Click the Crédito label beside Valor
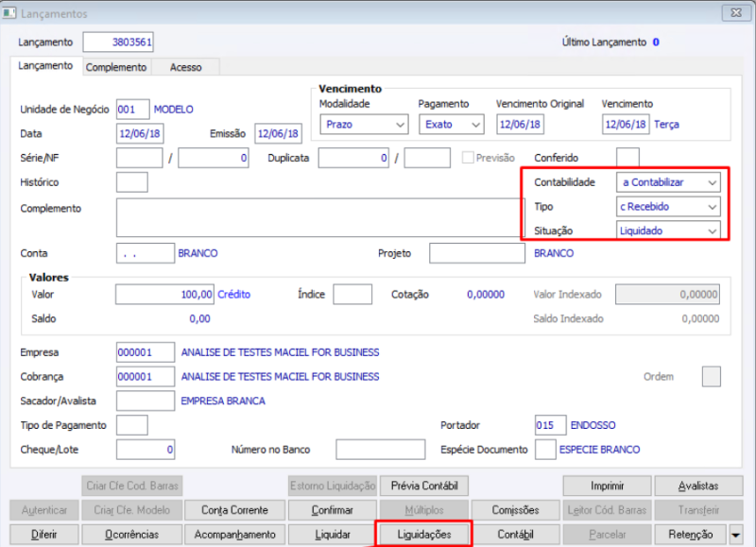This screenshot has width=756, height=547. coord(233,295)
